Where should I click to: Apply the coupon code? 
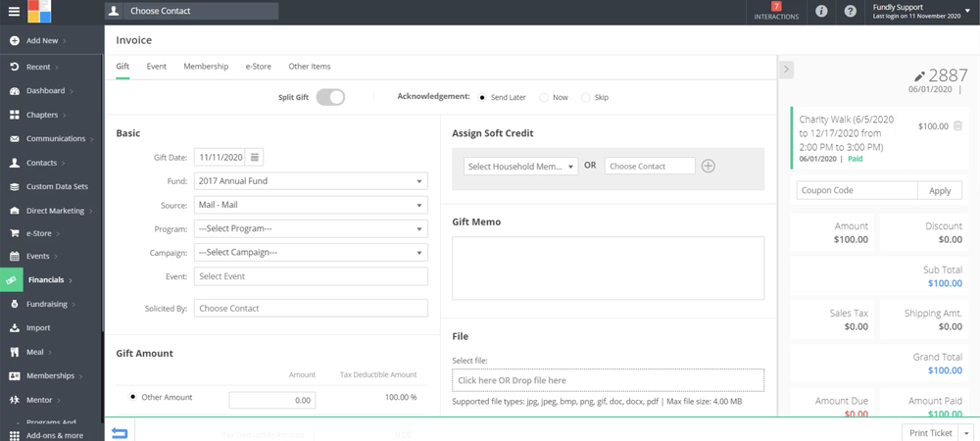pos(940,190)
